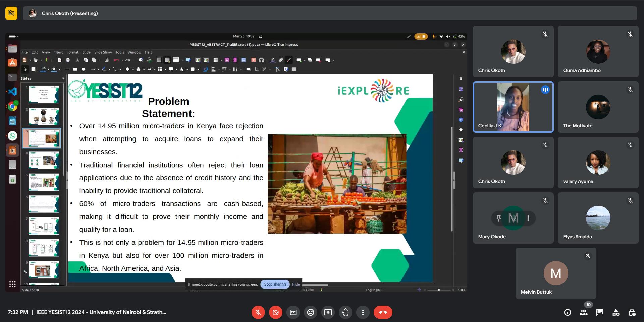
Task: Show the Meet people list icon
Action: 584,312
